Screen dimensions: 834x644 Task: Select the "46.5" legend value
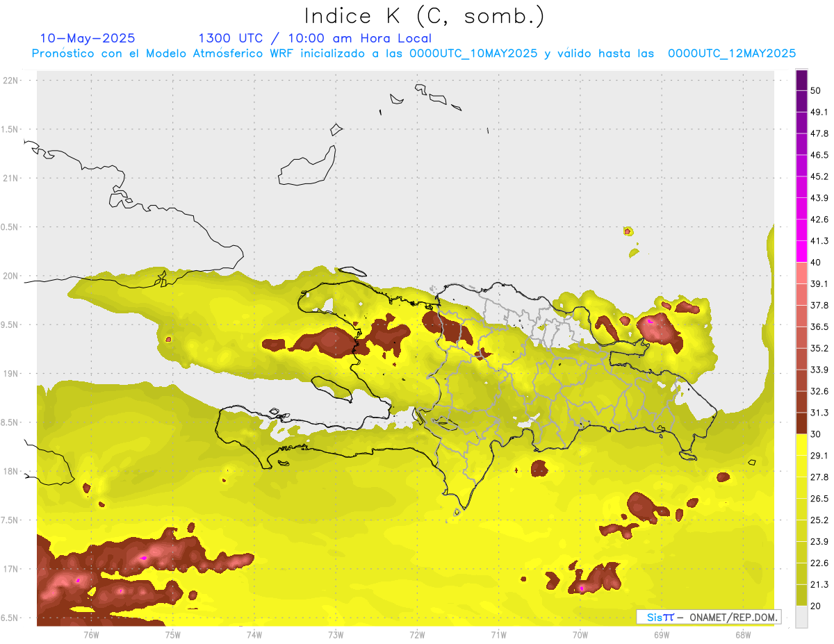pos(819,155)
